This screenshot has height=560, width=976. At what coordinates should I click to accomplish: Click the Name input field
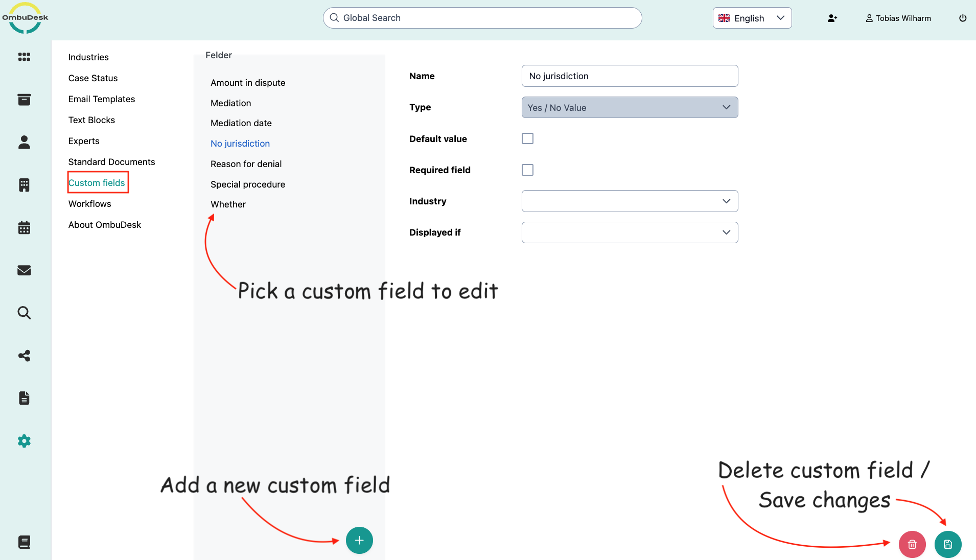pyautogui.click(x=630, y=76)
